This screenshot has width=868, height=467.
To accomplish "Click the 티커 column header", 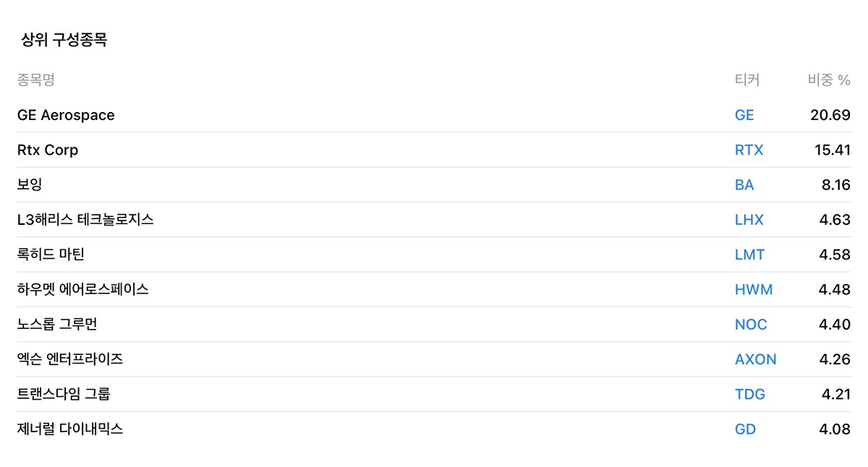I will point(747,80).
